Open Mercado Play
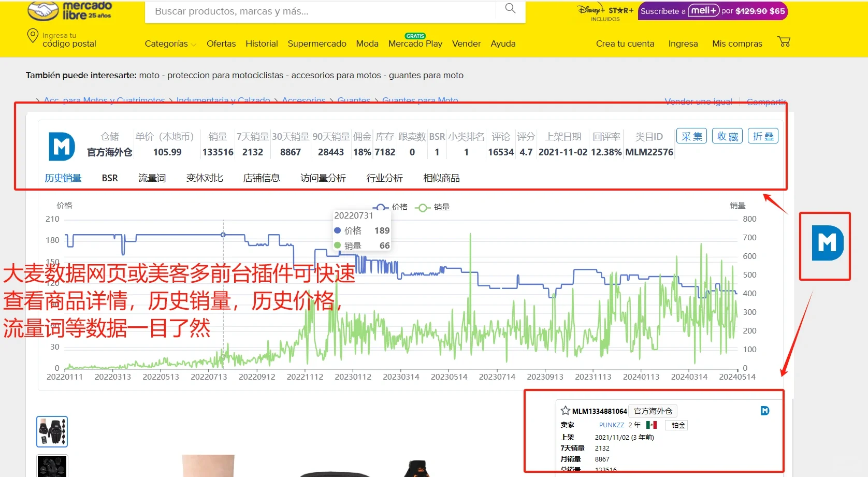Viewport: 868px width, 477px height. click(x=415, y=44)
